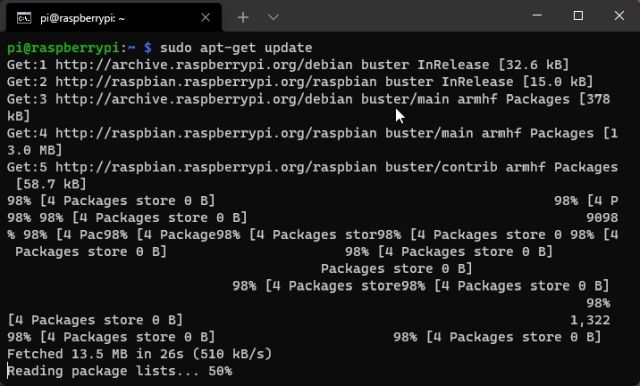Minimize the terminal window
Screen dimensions: 640x386
click(537, 16)
